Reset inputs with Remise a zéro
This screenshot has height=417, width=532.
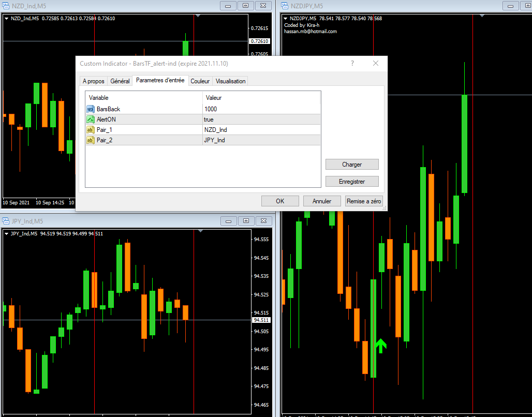coord(364,201)
